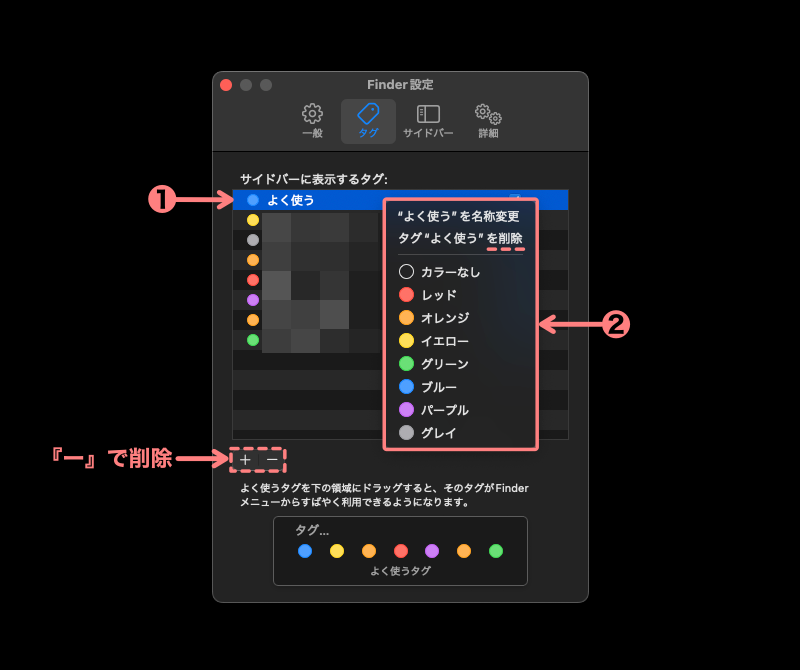This screenshot has height=670, width=800.
Task: Click the red tag dot in sidebar list
Action: click(253, 280)
